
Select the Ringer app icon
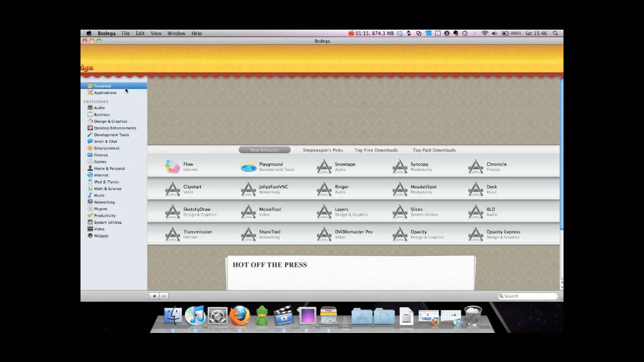[x=325, y=189]
